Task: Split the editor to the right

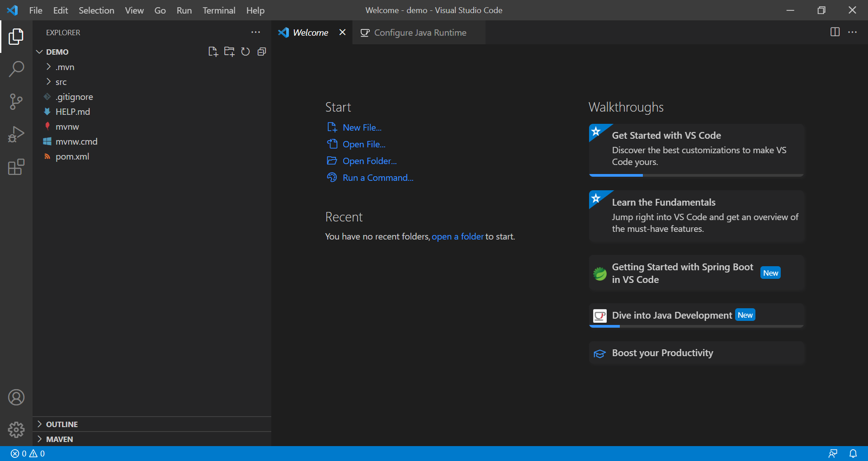Action: [835, 32]
